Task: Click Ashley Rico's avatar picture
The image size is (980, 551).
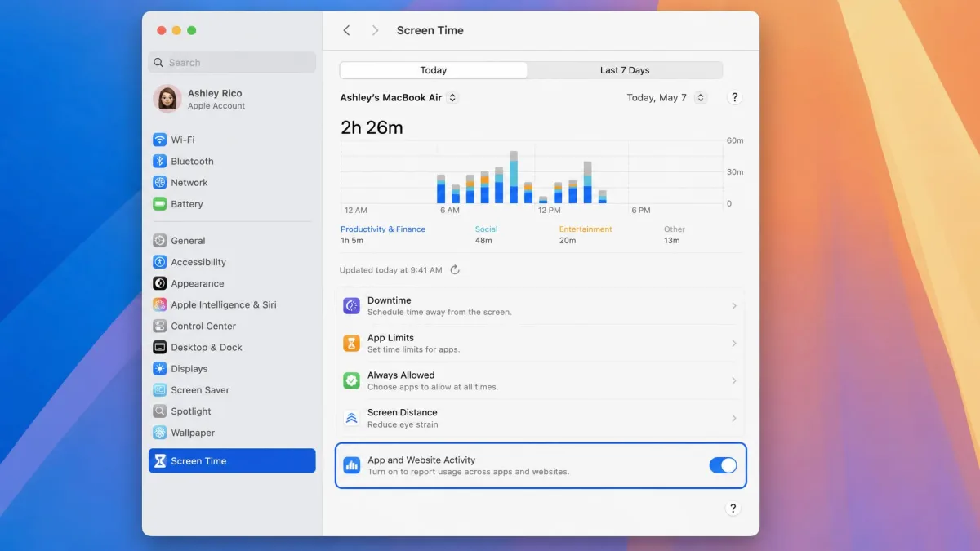Action: coord(167,99)
